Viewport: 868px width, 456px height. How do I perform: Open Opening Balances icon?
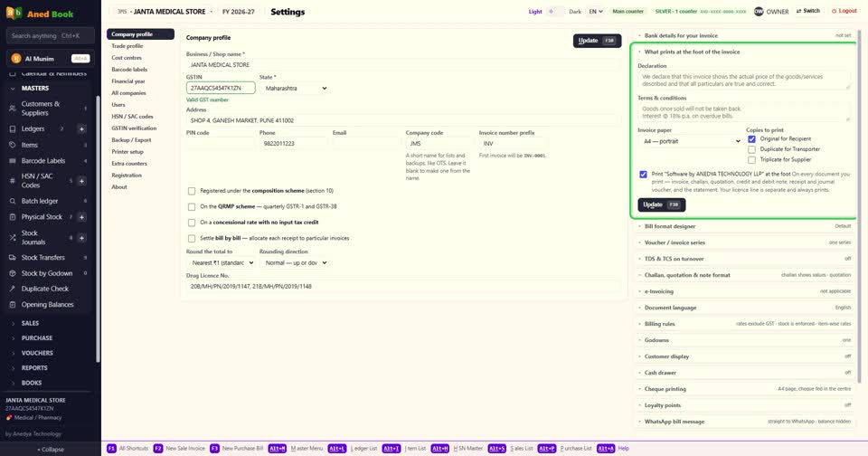point(12,305)
